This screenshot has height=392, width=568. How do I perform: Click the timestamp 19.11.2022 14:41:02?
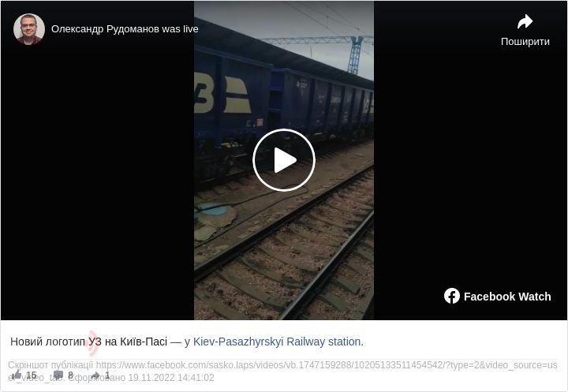pos(171,378)
